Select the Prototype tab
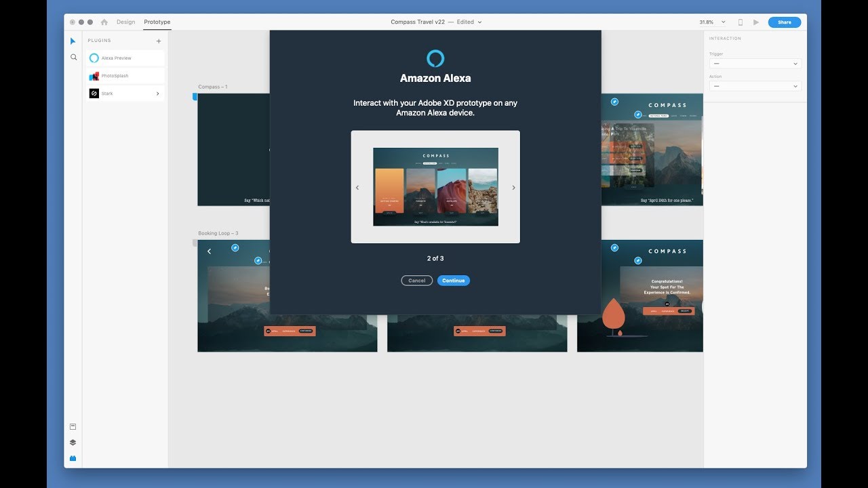The image size is (868, 488). pos(157,22)
